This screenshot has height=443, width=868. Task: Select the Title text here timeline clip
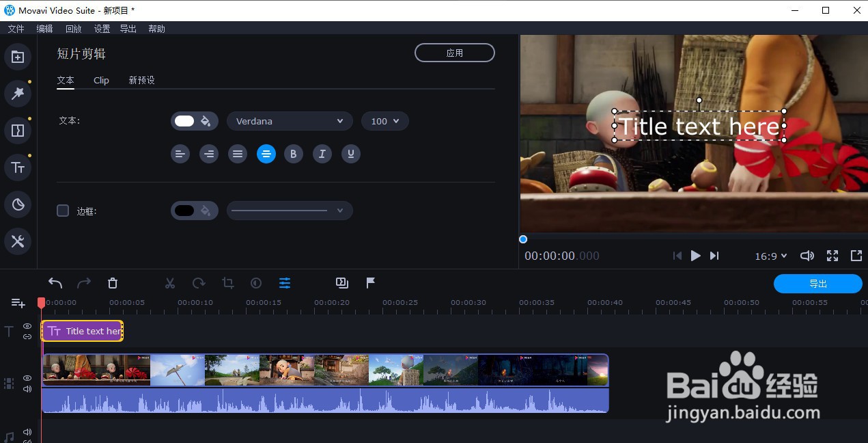point(83,331)
